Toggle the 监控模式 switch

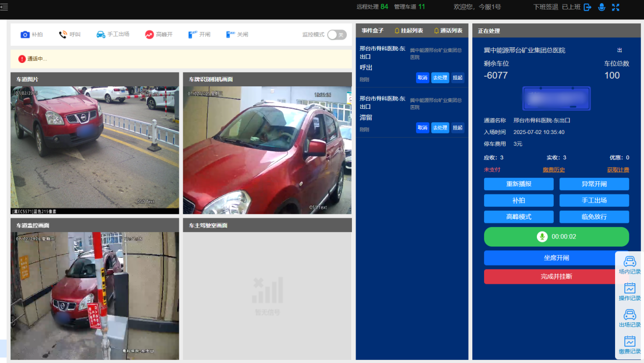click(x=337, y=35)
